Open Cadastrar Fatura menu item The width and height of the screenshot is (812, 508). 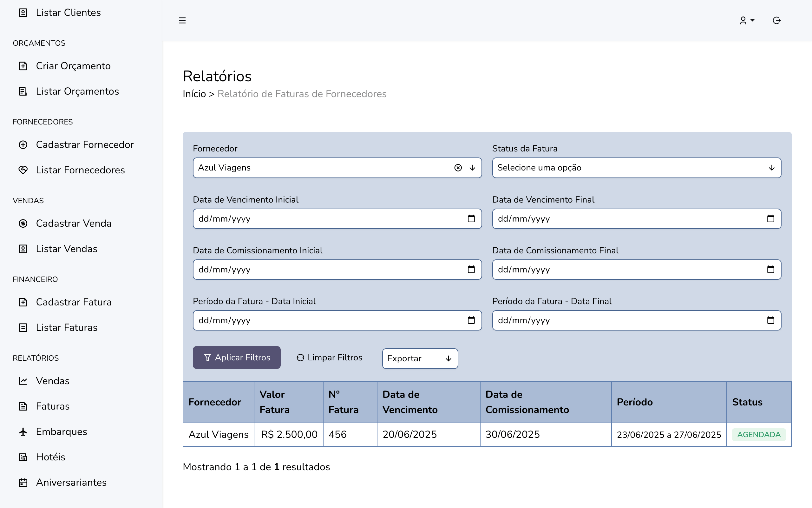74,302
